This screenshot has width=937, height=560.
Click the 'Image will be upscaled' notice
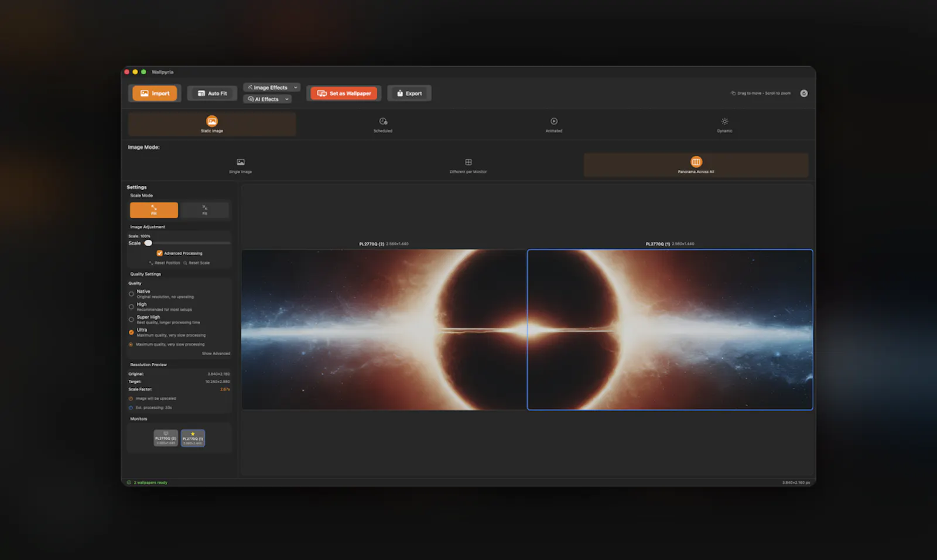pos(156,398)
